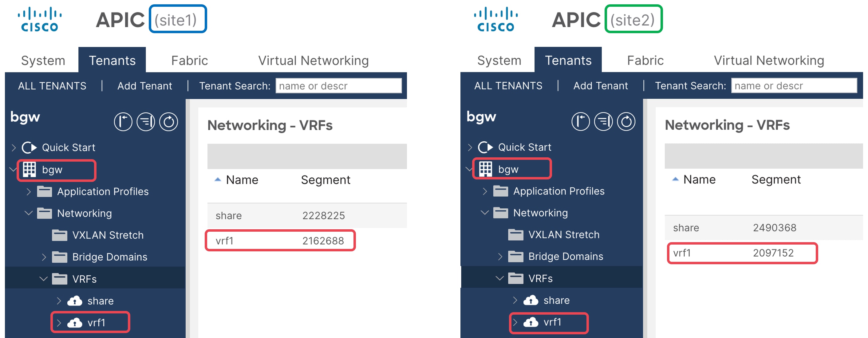Switch to the Fabric tab in site1 APIC
The image size is (868, 338).
pos(189,61)
